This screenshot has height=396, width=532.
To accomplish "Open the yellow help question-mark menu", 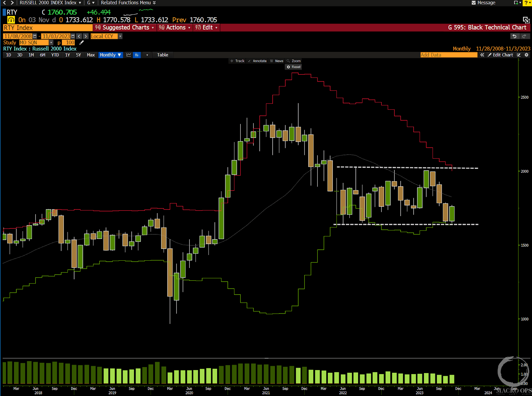I will tap(527, 3).
